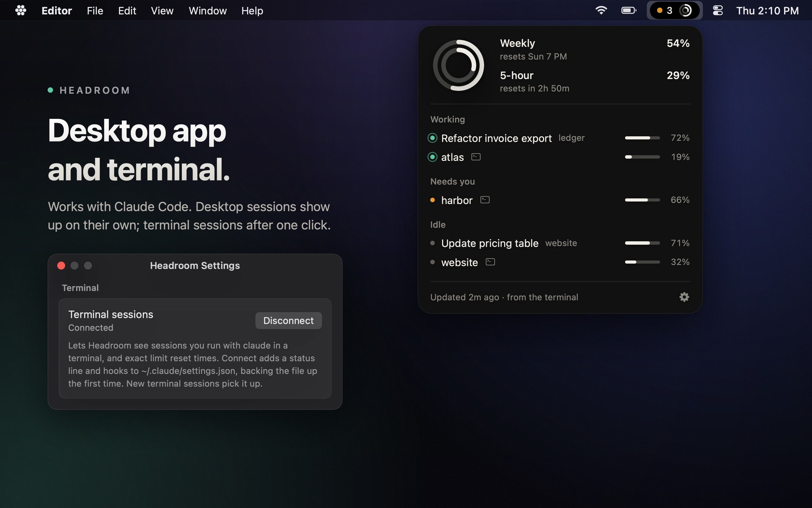Click the idle dot beside Update pricing table
This screenshot has height=508, width=812.
[x=433, y=243]
